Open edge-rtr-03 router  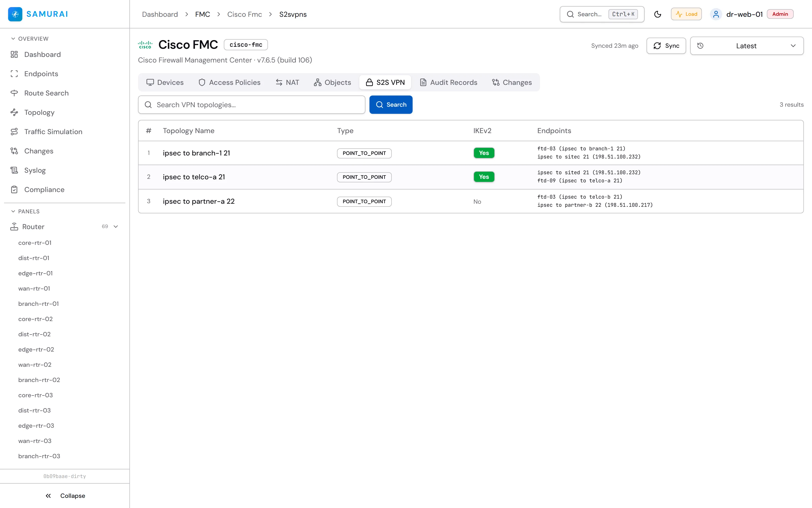click(36, 426)
